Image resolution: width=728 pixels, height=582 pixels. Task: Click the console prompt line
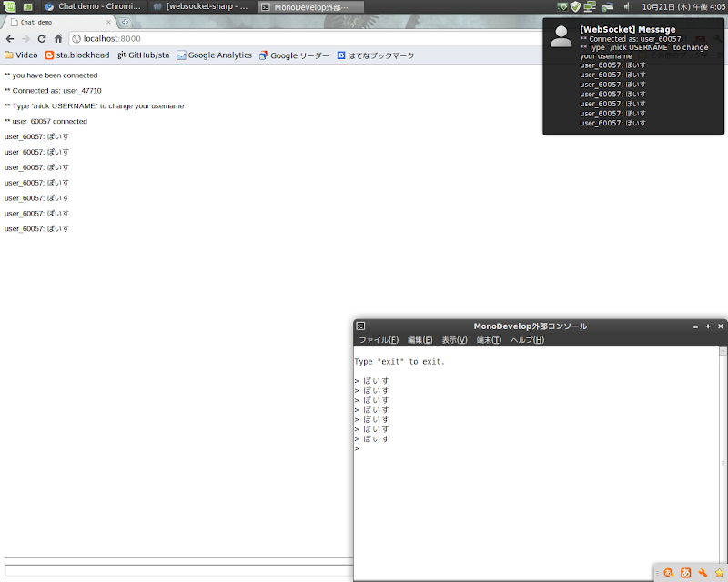click(357, 449)
